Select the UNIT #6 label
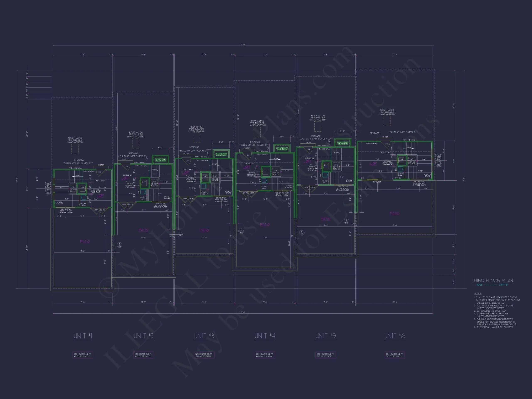 [x=394, y=336]
